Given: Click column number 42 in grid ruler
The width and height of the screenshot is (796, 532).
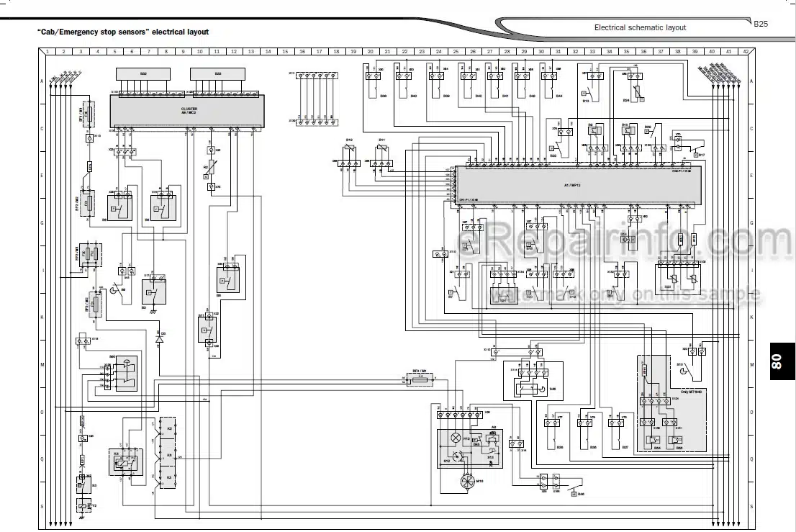Looking at the screenshot, I should (x=746, y=51).
